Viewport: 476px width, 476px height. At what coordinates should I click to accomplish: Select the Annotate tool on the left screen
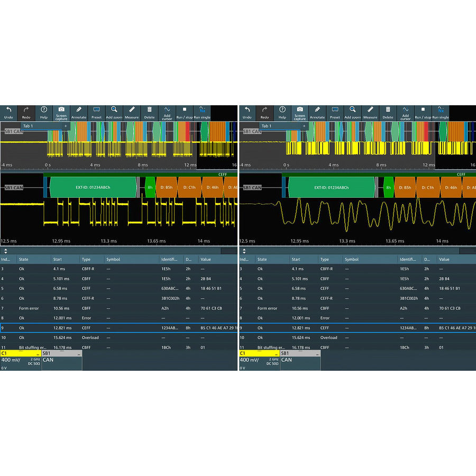point(79,113)
